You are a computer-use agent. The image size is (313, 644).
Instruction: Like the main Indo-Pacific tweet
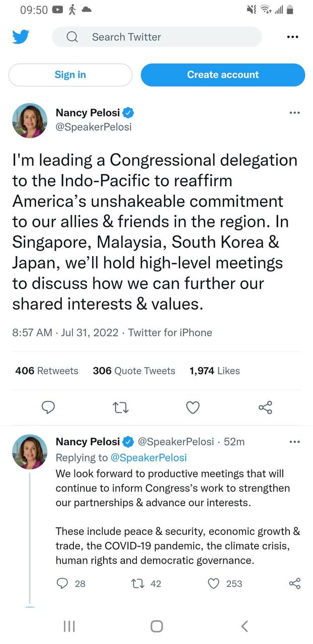coord(193,407)
